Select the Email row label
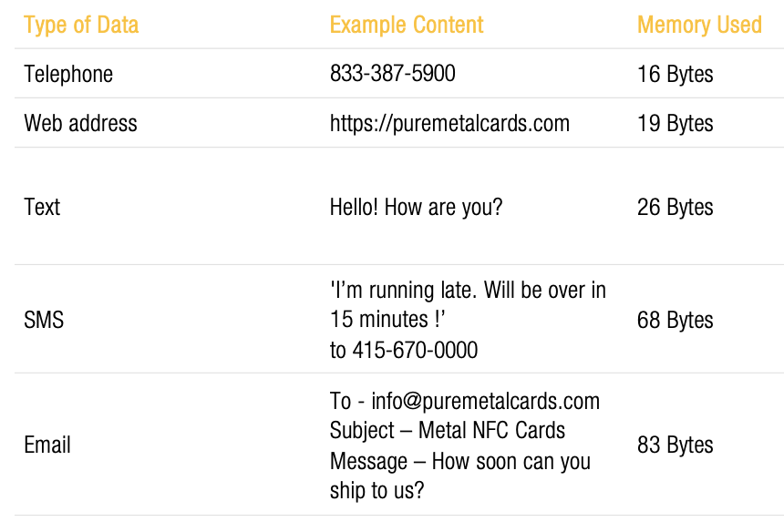This screenshot has width=784, height=532. pyautogui.click(x=47, y=445)
